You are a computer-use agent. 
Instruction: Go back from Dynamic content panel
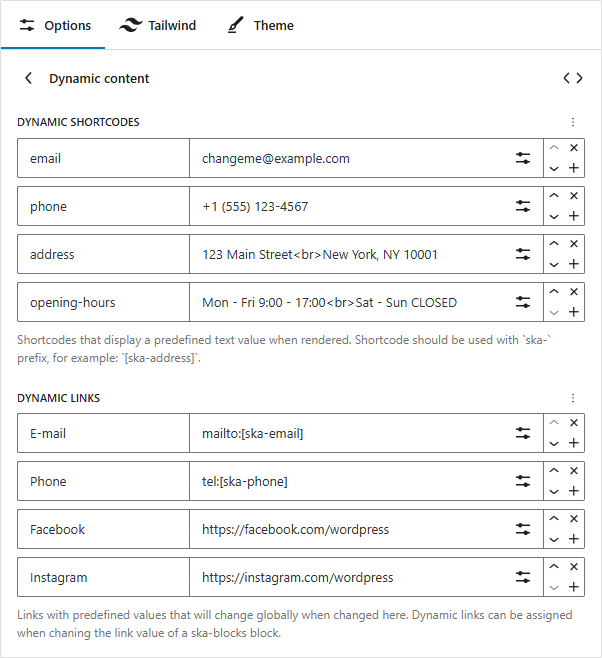[x=29, y=78]
